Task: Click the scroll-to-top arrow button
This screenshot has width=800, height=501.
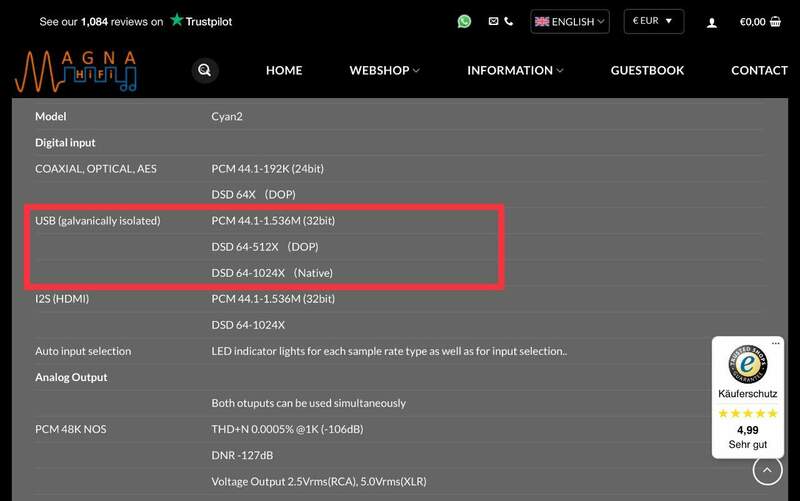Action: [x=767, y=470]
